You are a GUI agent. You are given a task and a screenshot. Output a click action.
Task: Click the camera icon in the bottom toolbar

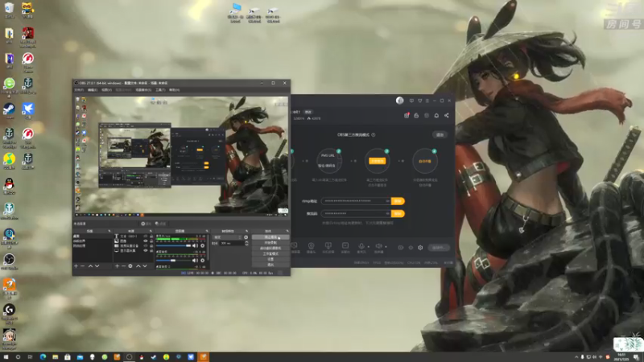311,246
